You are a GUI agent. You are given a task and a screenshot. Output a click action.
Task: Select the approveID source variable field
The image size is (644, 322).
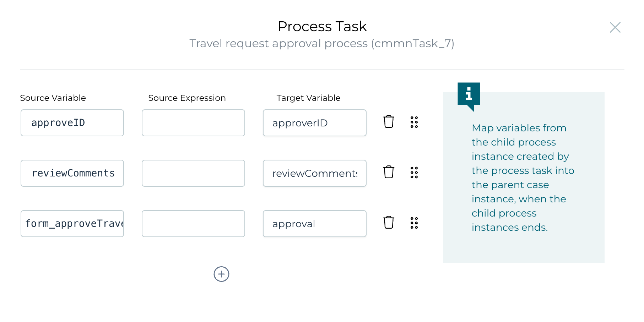point(72,123)
